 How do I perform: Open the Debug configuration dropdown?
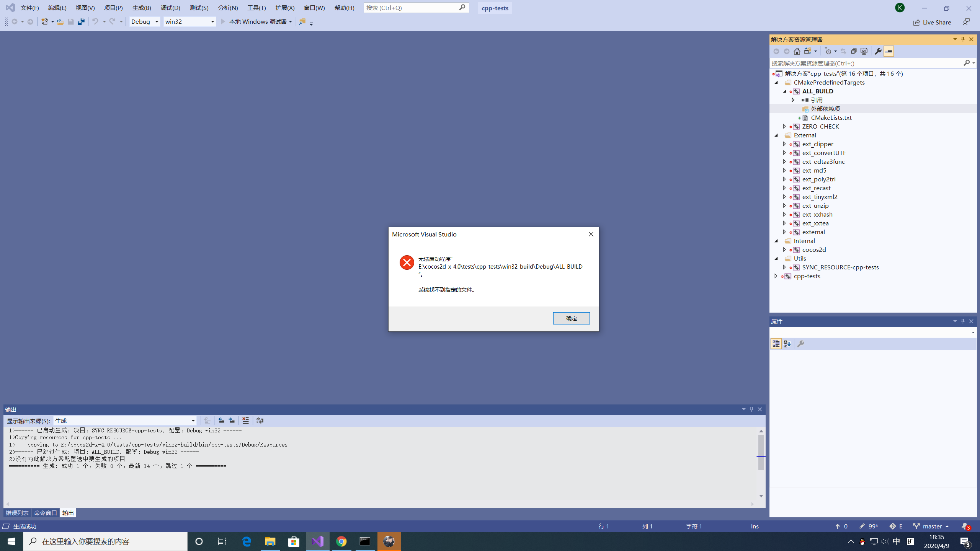(145, 22)
